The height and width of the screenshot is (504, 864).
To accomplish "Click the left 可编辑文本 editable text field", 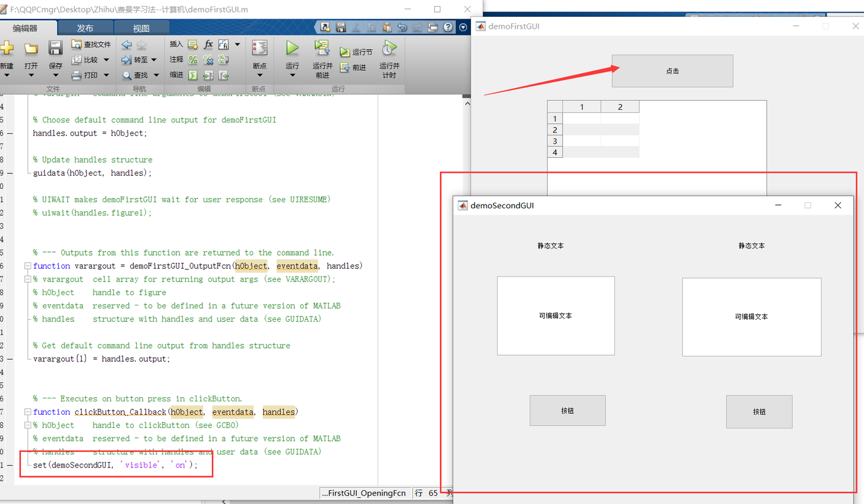I will [555, 315].
